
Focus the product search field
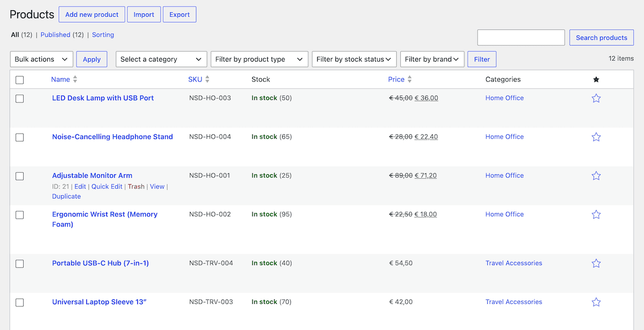tap(521, 38)
